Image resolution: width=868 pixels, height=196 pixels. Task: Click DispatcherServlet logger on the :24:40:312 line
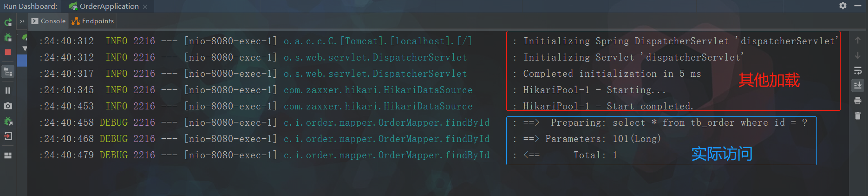[x=375, y=57]
